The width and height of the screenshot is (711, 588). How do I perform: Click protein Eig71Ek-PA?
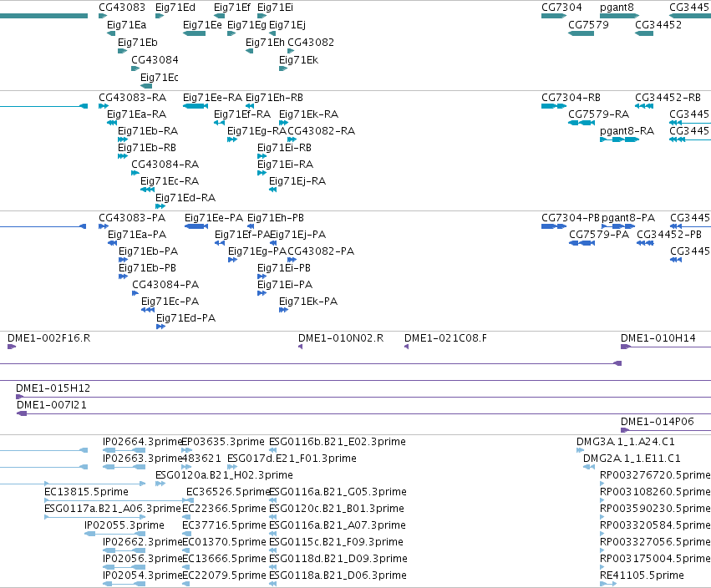(308, 302)
